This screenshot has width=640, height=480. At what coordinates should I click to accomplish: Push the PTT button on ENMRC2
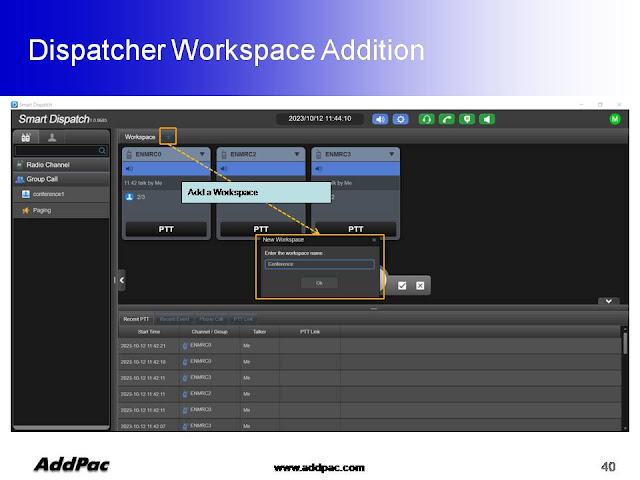[x=261, y=229]
